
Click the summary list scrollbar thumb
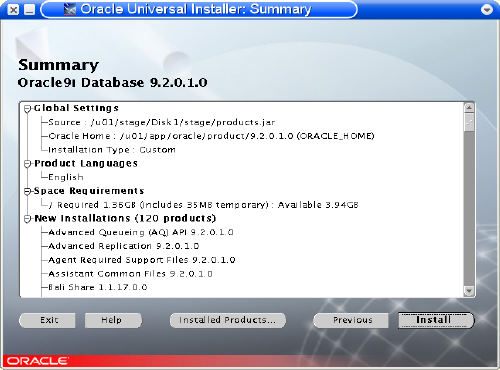[469, 122]
